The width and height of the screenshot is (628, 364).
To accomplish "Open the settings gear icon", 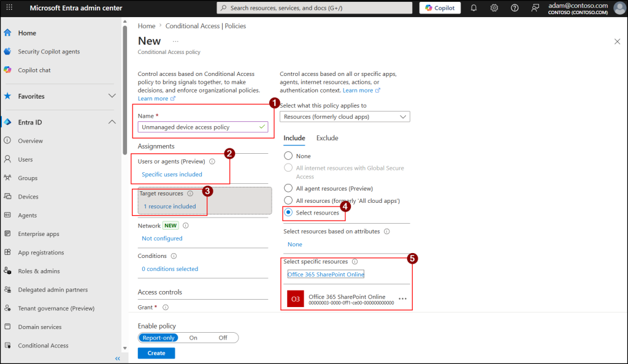I will click(494, 8).
